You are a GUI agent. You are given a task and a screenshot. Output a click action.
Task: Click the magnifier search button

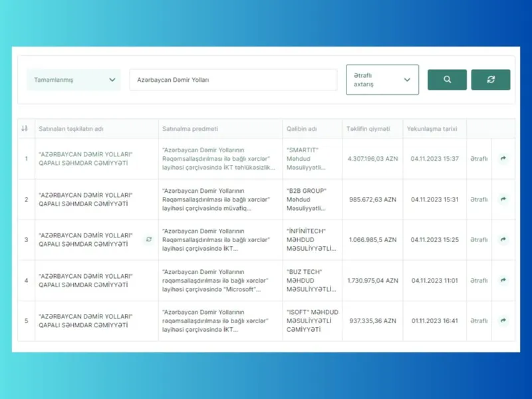point(447,80)
